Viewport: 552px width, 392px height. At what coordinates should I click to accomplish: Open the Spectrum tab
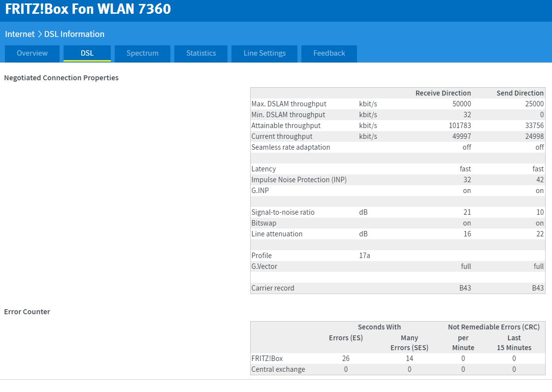click(142, 53)
